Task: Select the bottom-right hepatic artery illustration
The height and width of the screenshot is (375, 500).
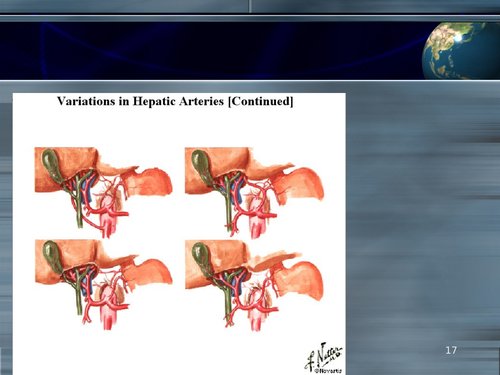Action: [254, 285]
